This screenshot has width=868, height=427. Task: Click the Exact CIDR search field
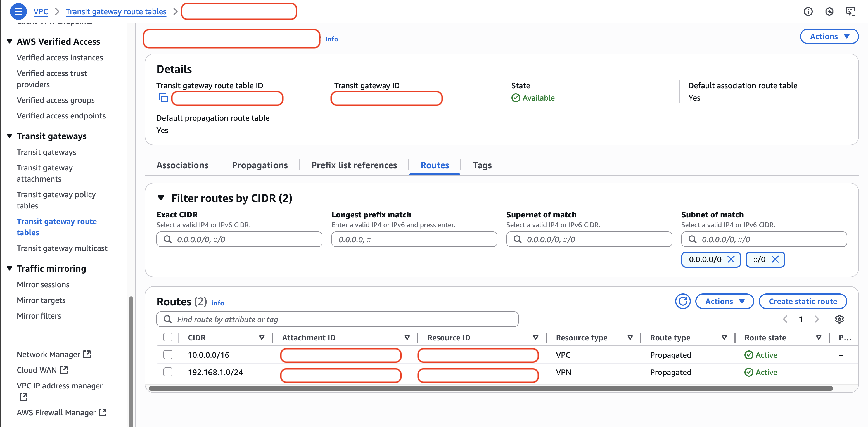(239, 239)
